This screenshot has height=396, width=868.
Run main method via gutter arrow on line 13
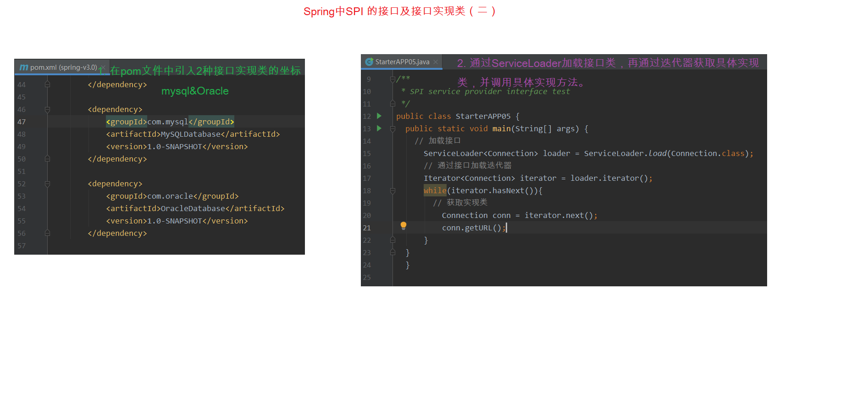click(379, 128)
